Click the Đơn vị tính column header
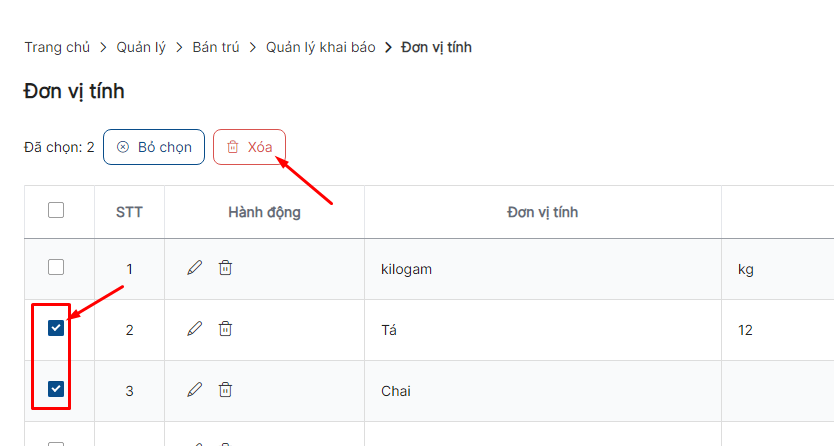 coord(543,212)
